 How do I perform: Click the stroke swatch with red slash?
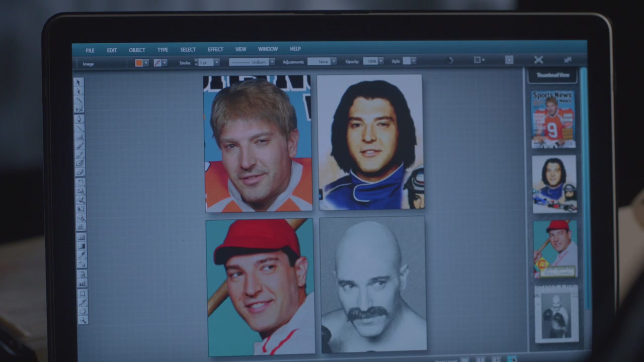click(157, 63)
